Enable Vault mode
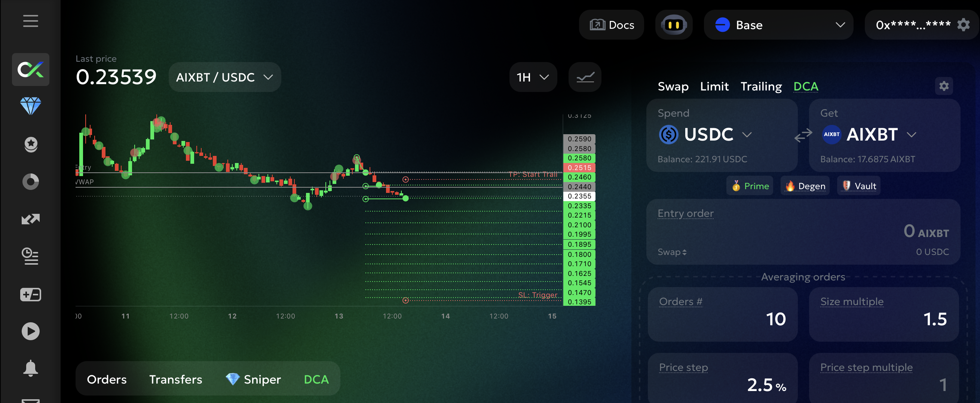 [858, 185]
